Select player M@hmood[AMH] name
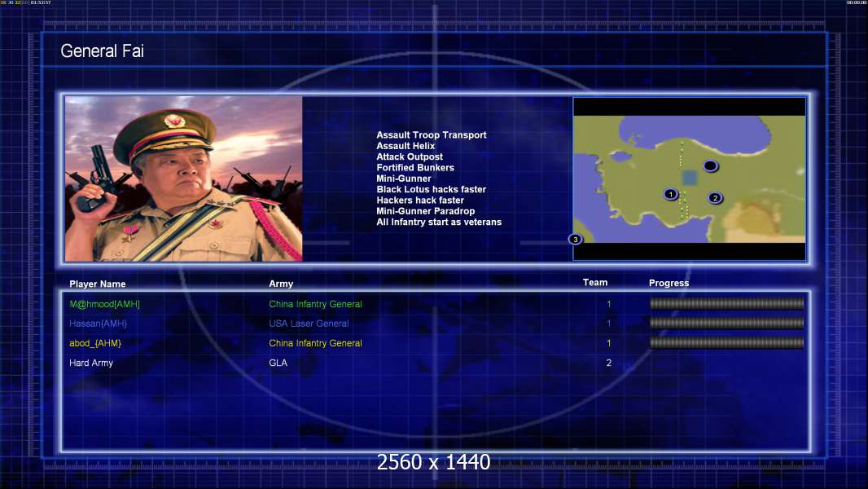Image resolution: width=868 pixels, height=489 pixels. (x=104, y=304)
